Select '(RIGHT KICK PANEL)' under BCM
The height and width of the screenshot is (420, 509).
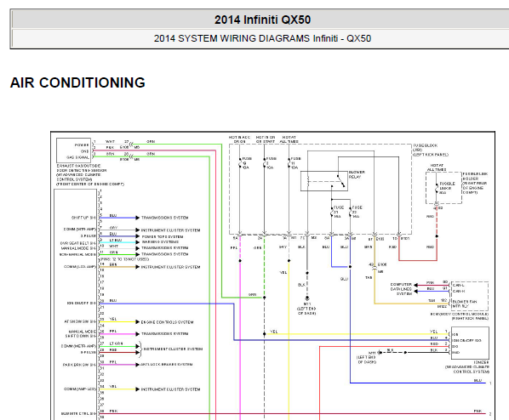click(470, 319)
